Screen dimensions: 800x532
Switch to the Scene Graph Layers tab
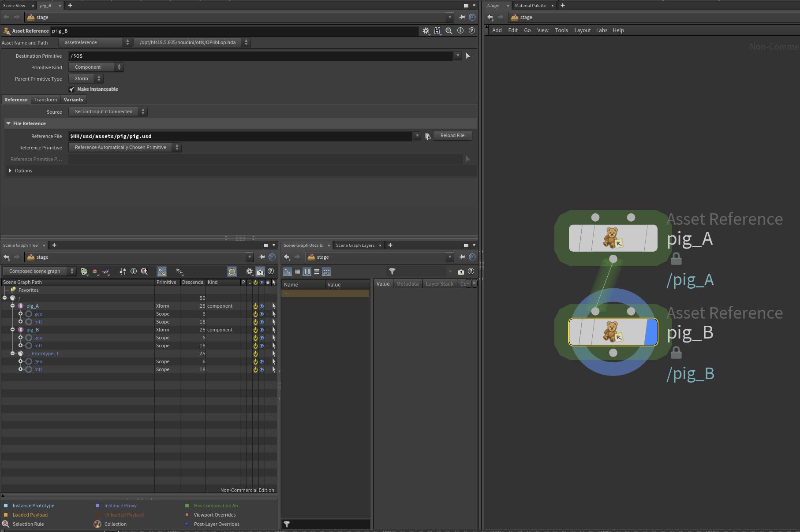(355, 245)
